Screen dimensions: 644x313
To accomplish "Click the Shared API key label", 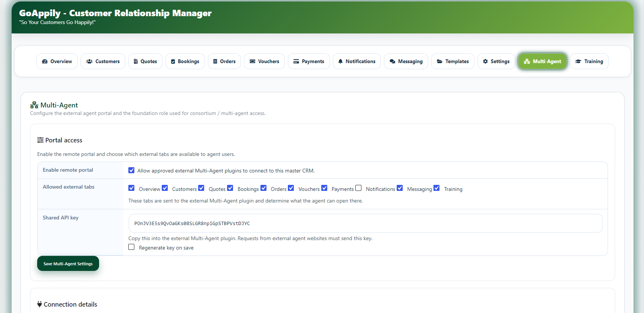I will point(61,218).
